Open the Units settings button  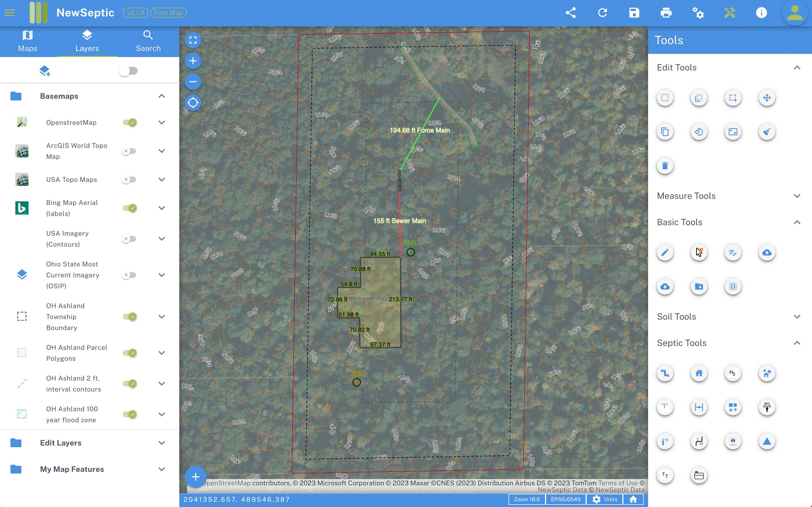point(605,499)
